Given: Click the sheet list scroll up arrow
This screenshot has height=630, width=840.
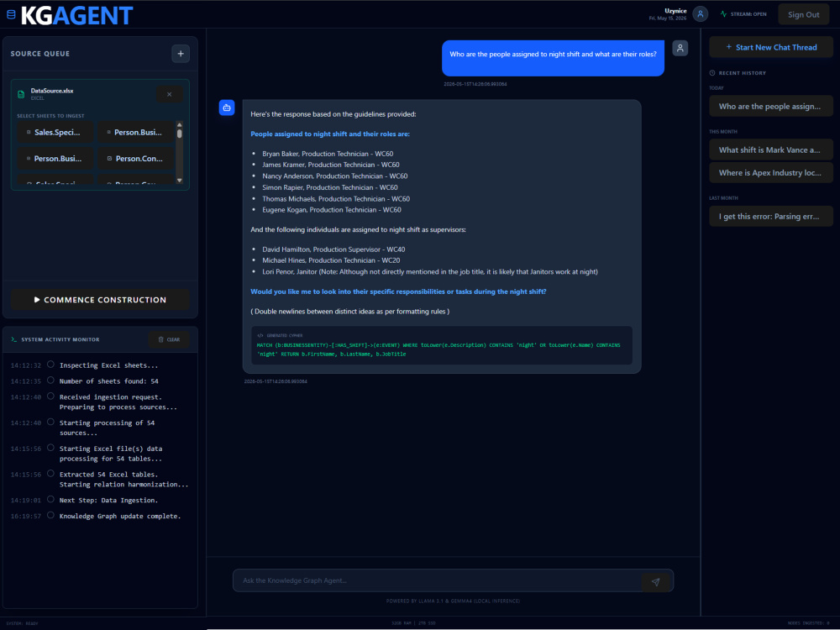Looking at the screenshot, I should click(180, 125).
